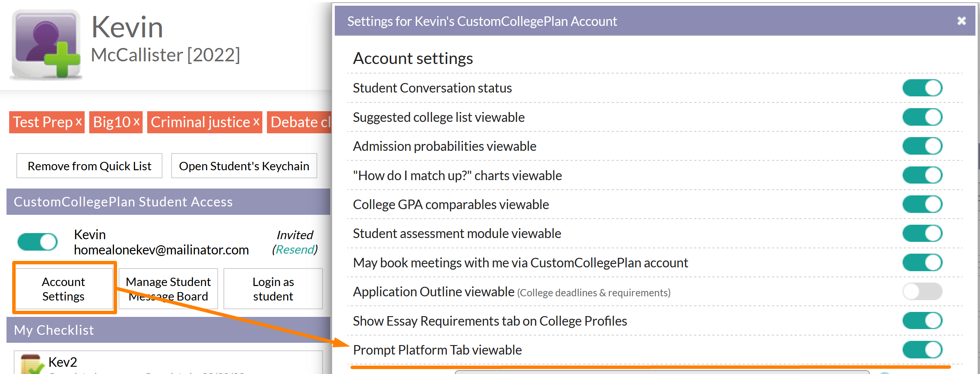The height and width of the screenshot is (374, 980).
Task: Toggle Student assessment module viewable
Action: click(922, 233)
